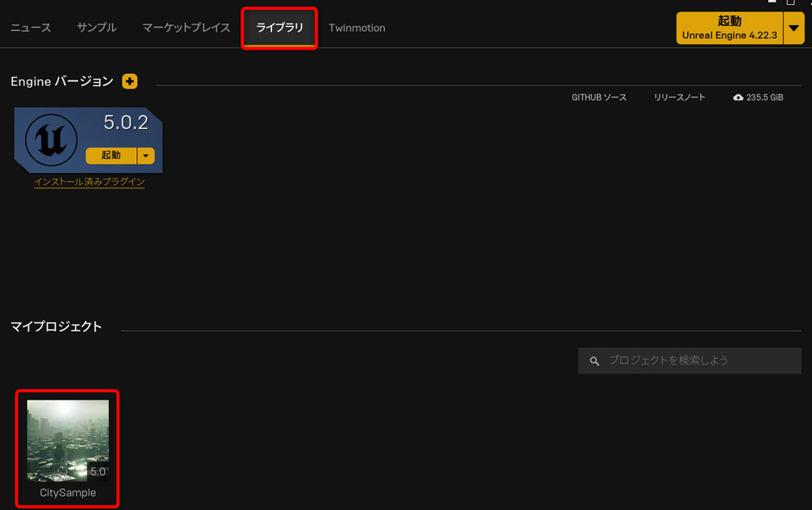This screenshot has width=812, height=510.
Task: Expand dropdown arrow next to 5.0.2 起動 button
Action: coord(146,155)
